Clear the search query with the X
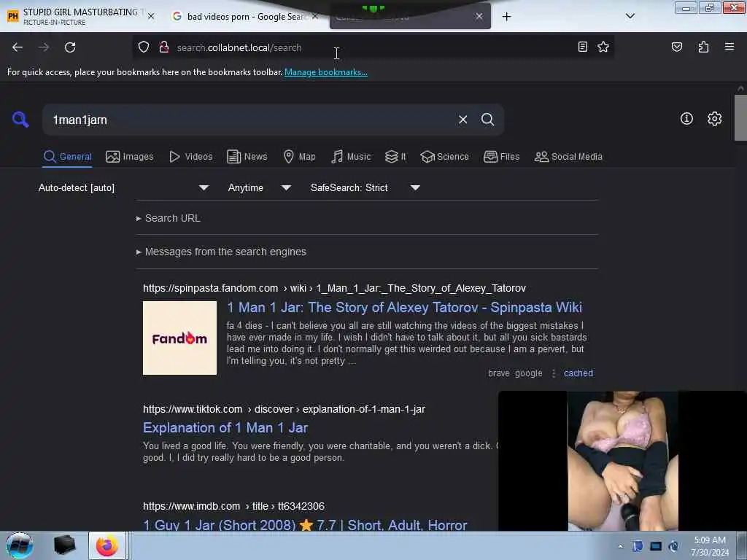The height and width of the screenshot is (560, 747). (x=462, y=120)
